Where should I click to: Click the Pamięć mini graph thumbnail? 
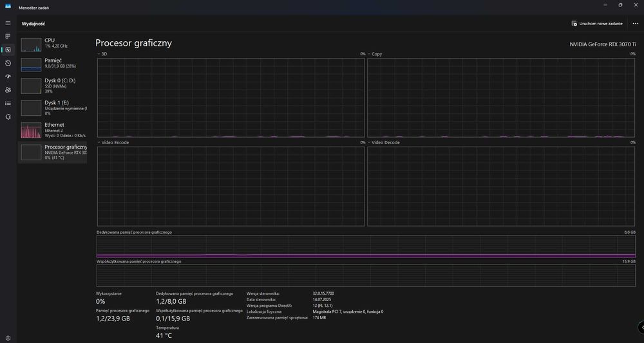click(31, 65)
